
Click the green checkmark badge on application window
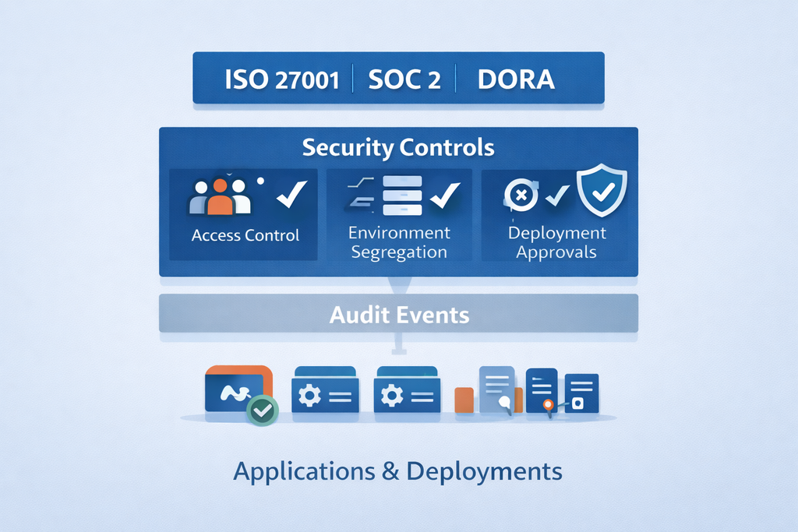pyautogui.click(x=262, y=410)
